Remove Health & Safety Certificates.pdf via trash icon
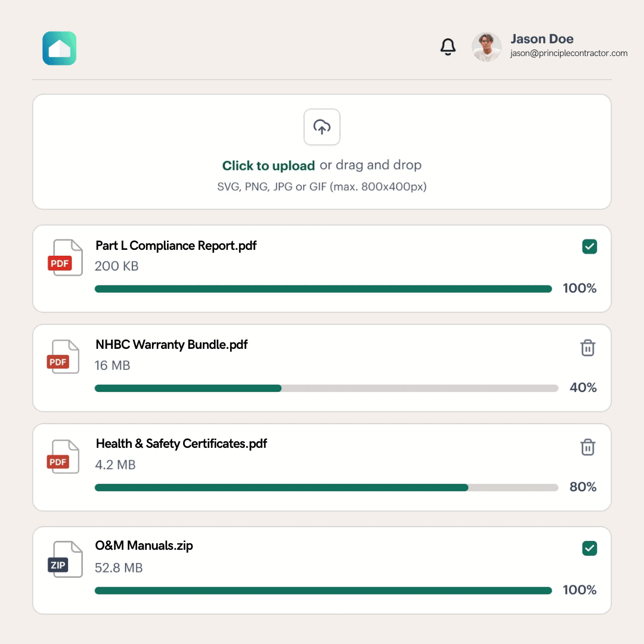 point(588,447)
